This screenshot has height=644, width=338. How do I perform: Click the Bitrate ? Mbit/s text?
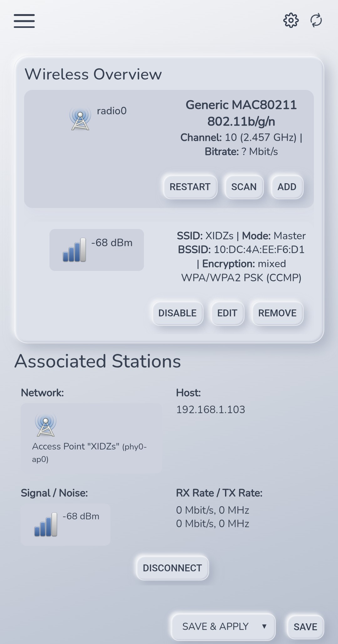point(241,152)
